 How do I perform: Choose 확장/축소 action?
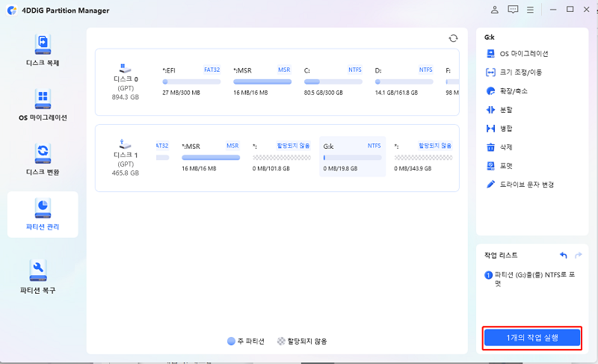507,91
